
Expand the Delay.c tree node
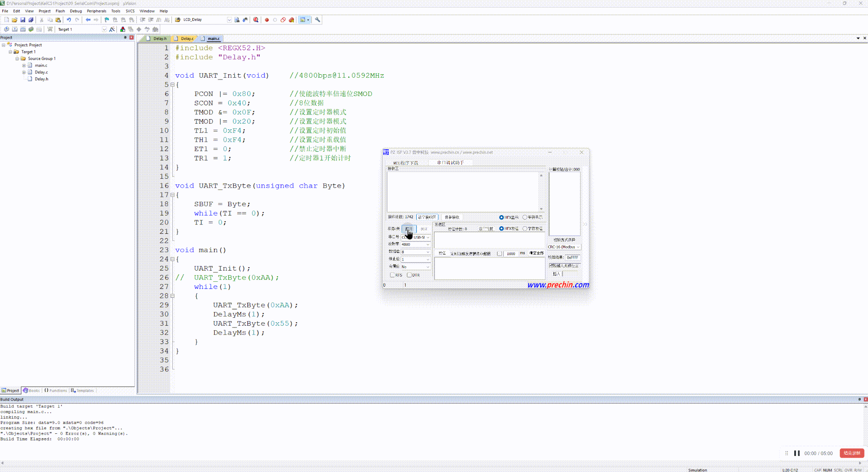[x=24, y=72]
